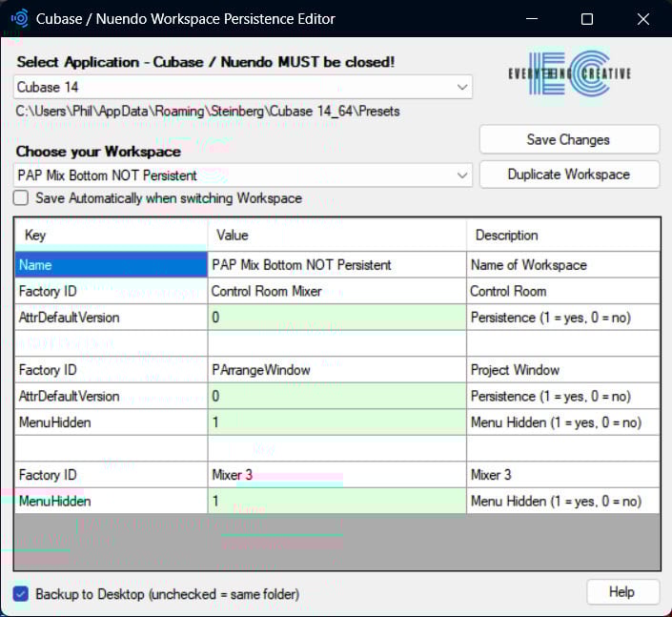Enable Save Automatically when switching Workspace
The width and height of the screenshot is (672, 617).
21,198
